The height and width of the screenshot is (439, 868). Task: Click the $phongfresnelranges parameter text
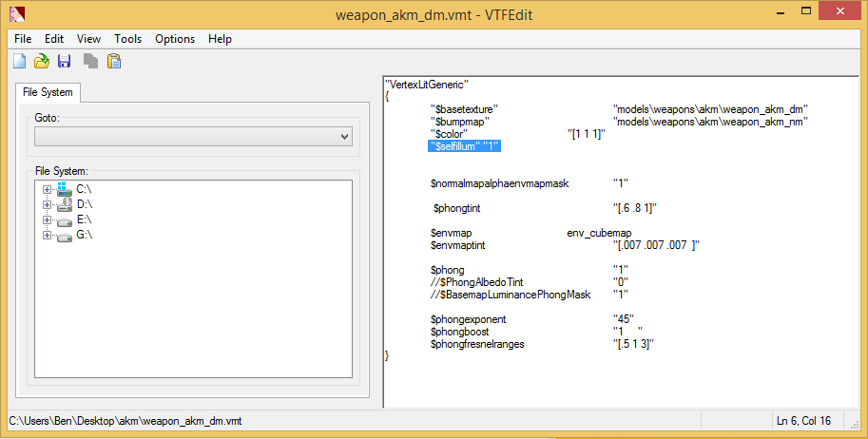(x=477, y=344)
